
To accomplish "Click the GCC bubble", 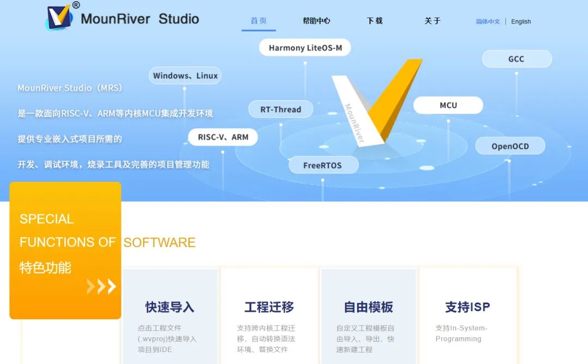I will pyautogui.click(x=516, y=59).
